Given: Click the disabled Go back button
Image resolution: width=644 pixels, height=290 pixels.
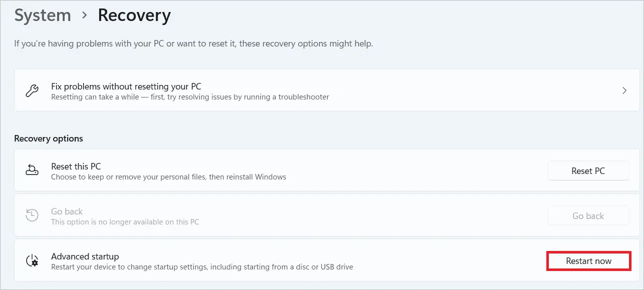Looking at the screenshot, I should click(x=588, y=215).
